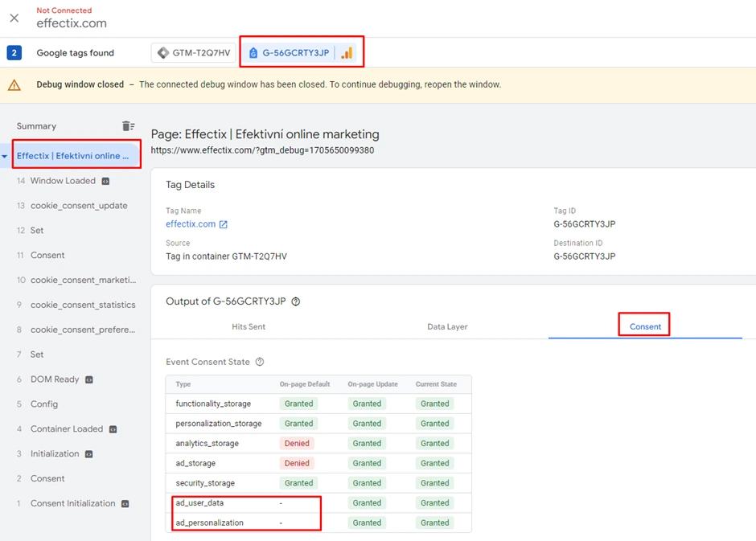Click the page URL with gtm_debug parameter
The image size is (756, 541).
pos(262,150)
